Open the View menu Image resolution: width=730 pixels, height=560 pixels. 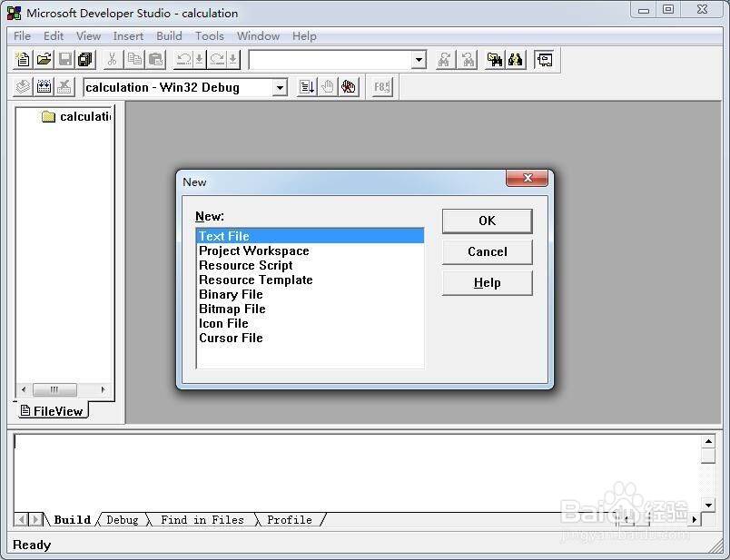tap(88, 35)
